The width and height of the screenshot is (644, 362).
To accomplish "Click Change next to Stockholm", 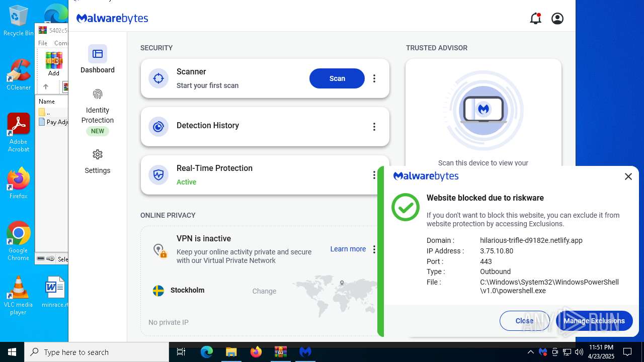I will tap(264, 291).
